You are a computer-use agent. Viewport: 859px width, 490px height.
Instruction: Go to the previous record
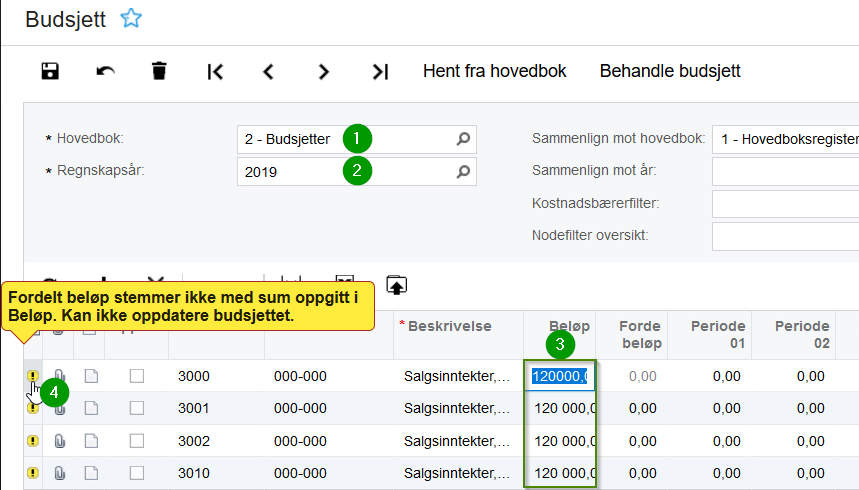coord(268,71)
